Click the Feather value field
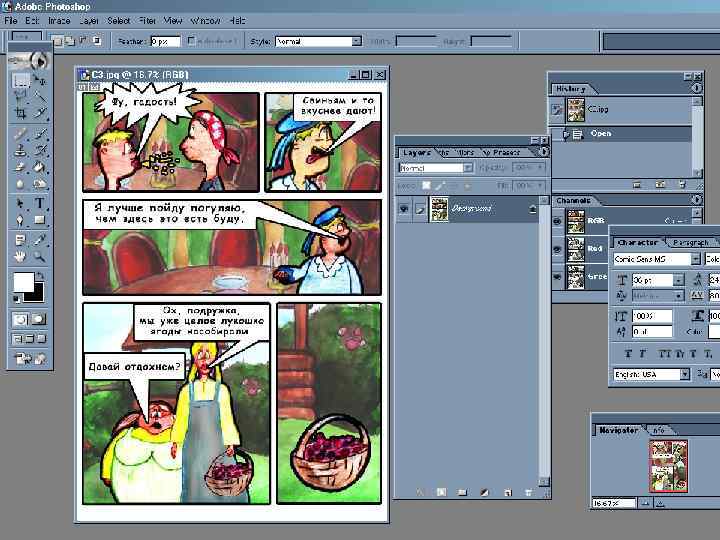 point(165,41)
